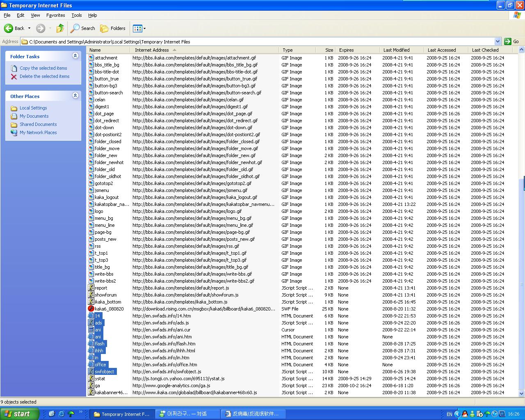Select the attachment GIF file icon

tap(91, 58)
